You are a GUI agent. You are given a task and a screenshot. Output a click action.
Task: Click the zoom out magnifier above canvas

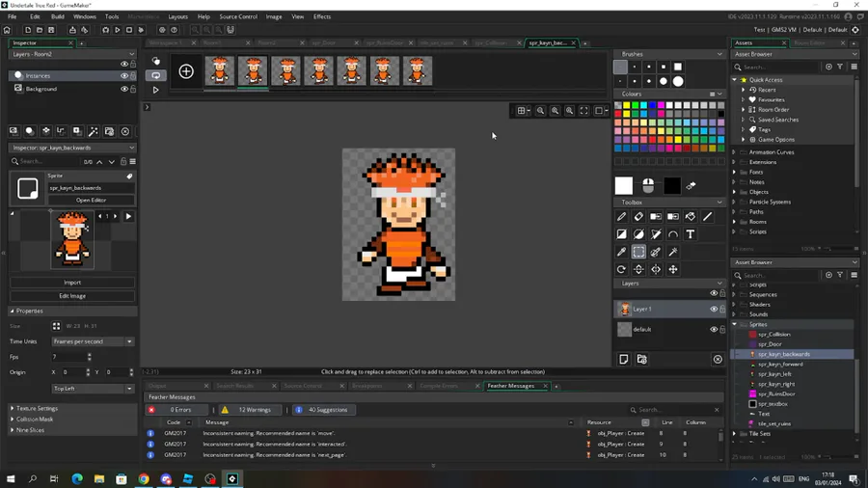[x=540, y=111]
